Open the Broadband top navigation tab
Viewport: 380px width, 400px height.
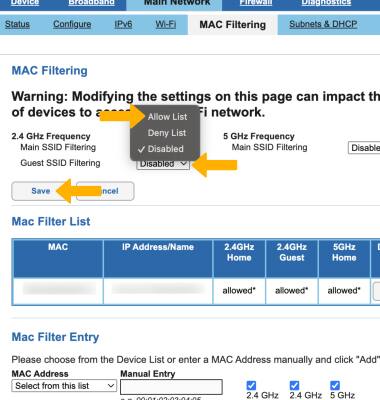pyautogui.click(x=92, y=3)
